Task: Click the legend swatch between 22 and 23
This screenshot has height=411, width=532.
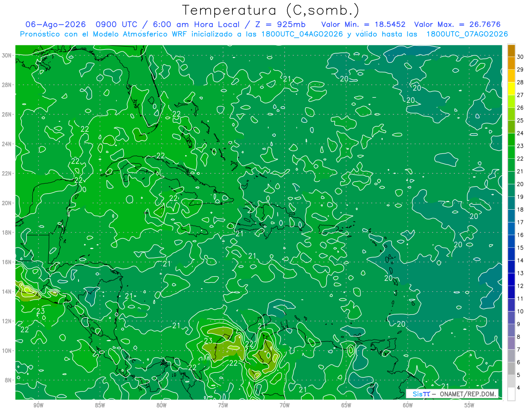Action: (x=511, y=152)
